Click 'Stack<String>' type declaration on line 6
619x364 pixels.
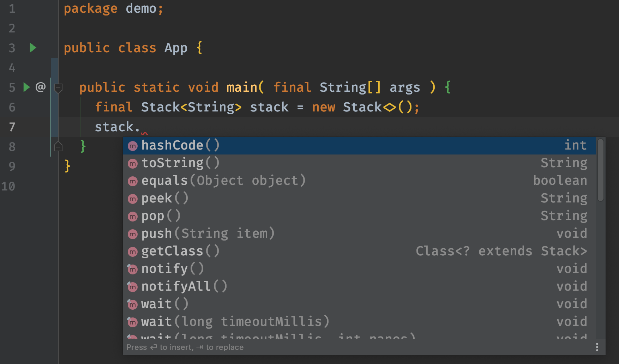pyautogui.click(x=191, y=107)
